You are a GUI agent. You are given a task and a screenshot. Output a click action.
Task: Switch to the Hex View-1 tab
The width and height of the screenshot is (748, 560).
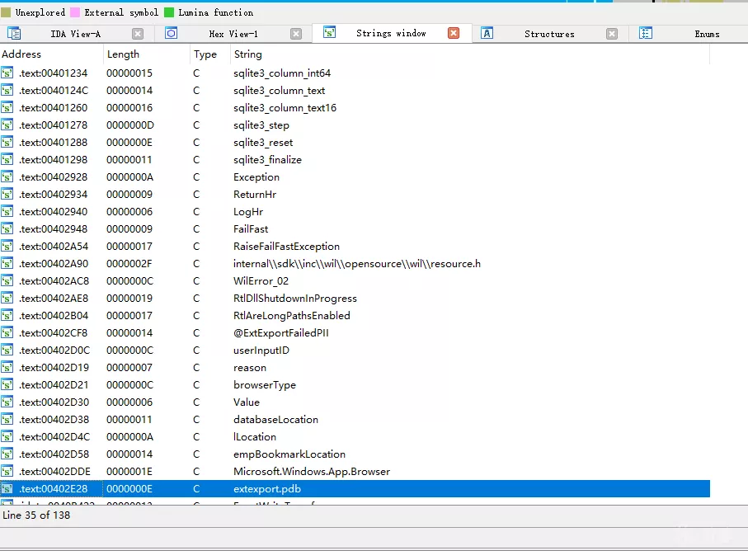(x=233, y=34)
